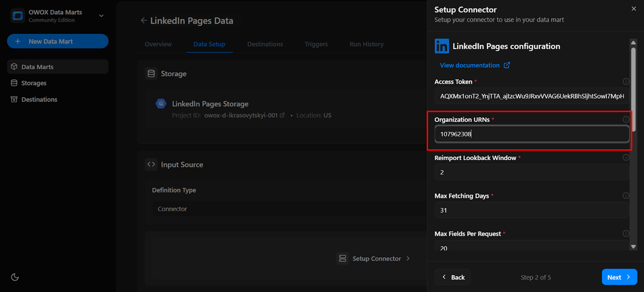Click info icon for Max Fetching Days
This screenshot has width=644, height=292.
(x=626, y=196)
